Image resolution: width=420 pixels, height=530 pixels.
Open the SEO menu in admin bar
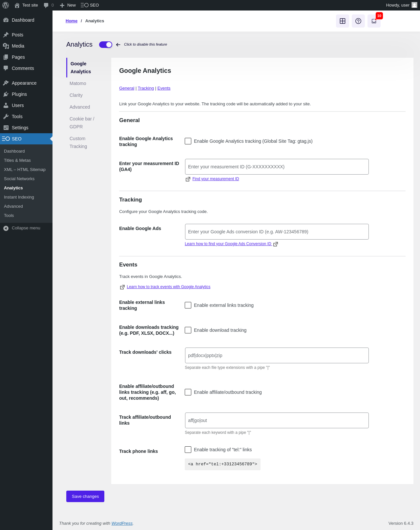tap(90, 5)
